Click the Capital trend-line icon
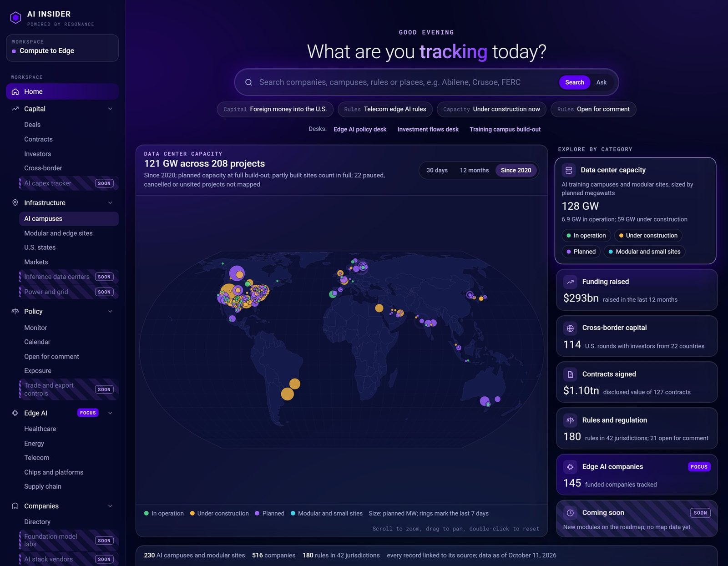 pyautogui.click(x=15, y=109)
